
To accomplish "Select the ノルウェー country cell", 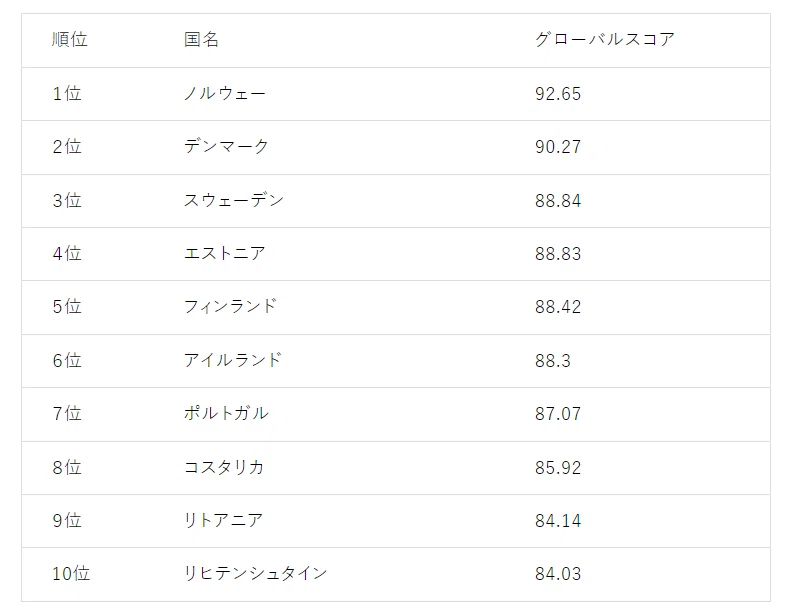I will click(225, 93).
